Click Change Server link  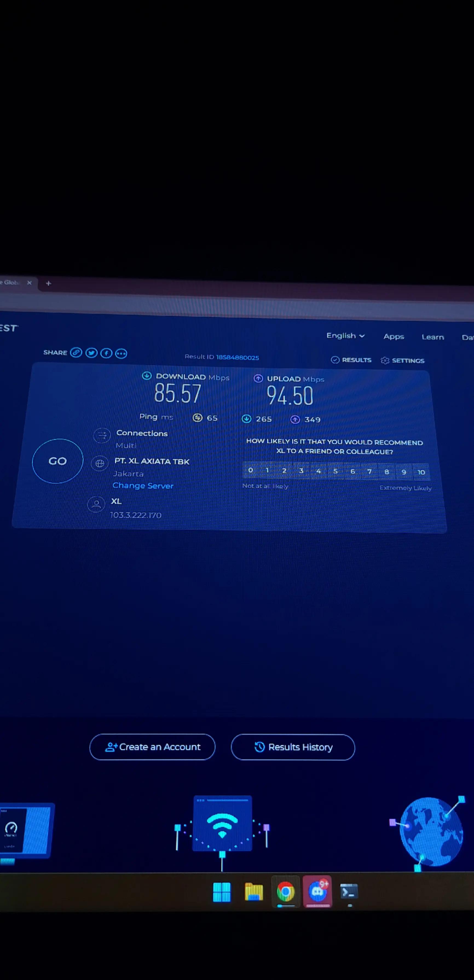tap(143, 485)
